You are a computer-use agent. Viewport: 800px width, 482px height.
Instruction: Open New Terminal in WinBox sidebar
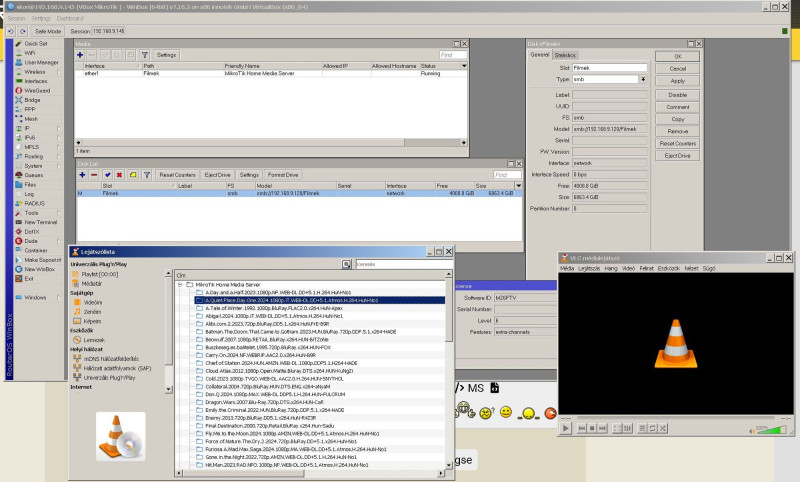40,222
